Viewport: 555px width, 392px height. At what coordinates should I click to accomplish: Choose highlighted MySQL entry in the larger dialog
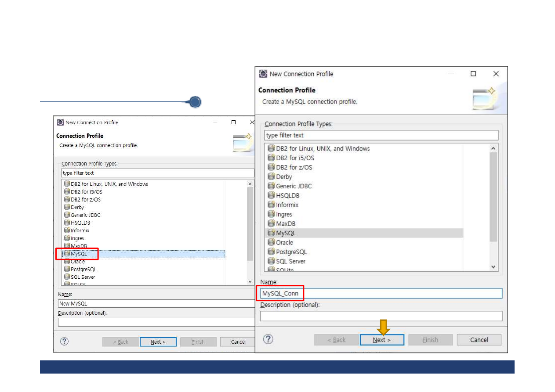coord(286,233)
